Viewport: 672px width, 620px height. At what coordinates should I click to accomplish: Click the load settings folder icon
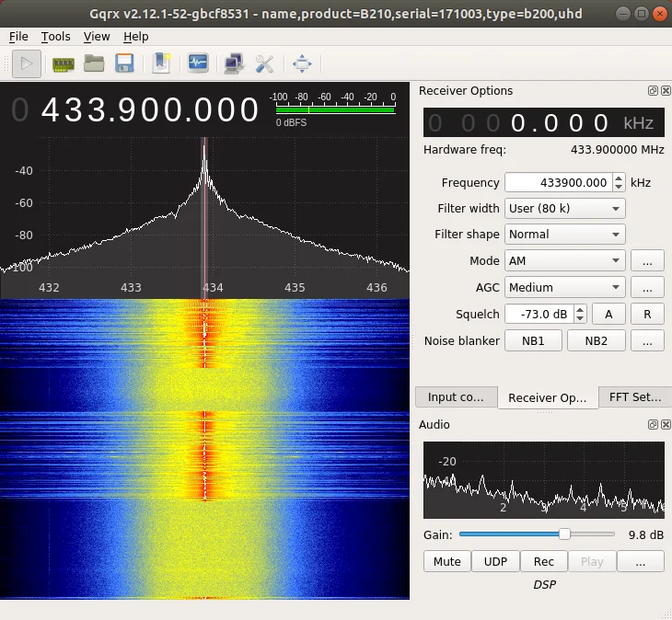click(93, 63)
